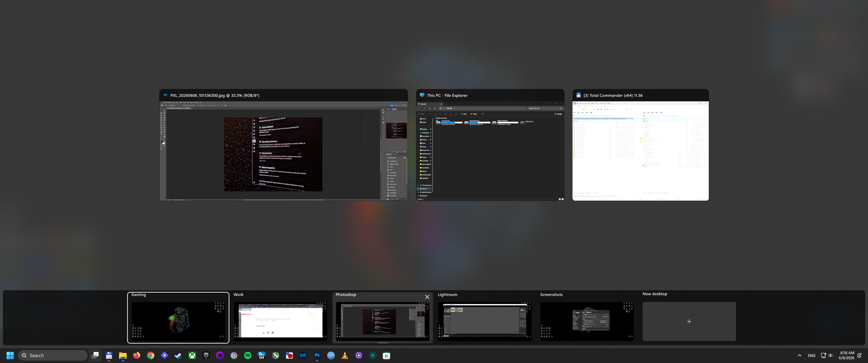
Task: Click the purple chip taskbar icon
Action: coord(359,355)
